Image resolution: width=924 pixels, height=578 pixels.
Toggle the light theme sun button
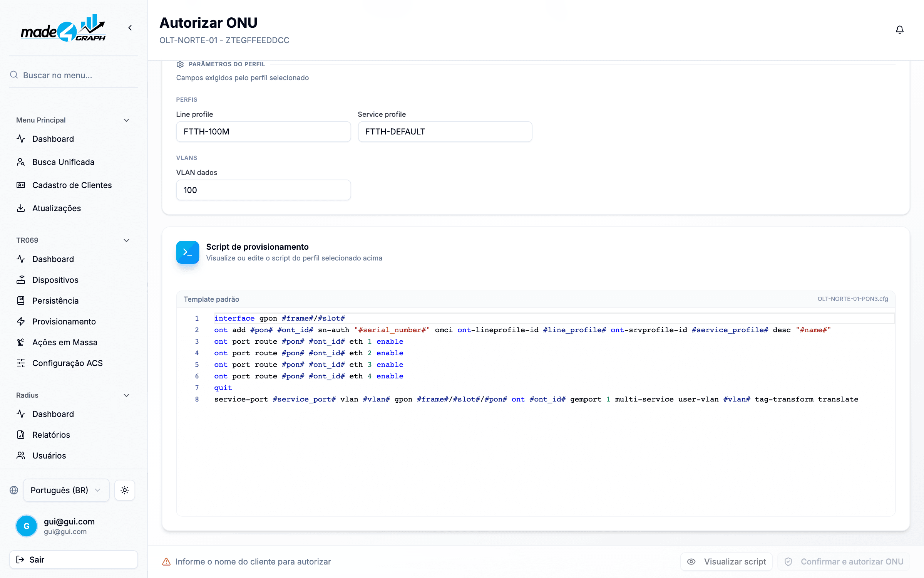(124, 490)
